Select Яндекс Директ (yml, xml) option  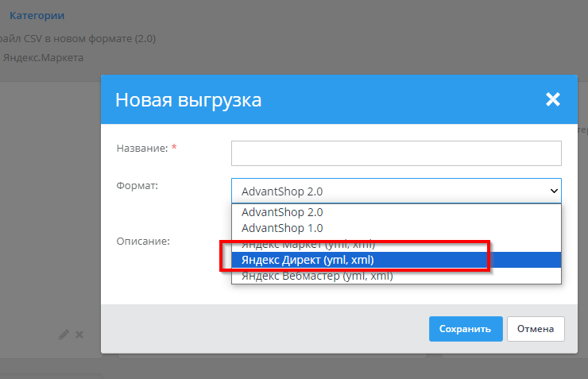pos(396,260)
